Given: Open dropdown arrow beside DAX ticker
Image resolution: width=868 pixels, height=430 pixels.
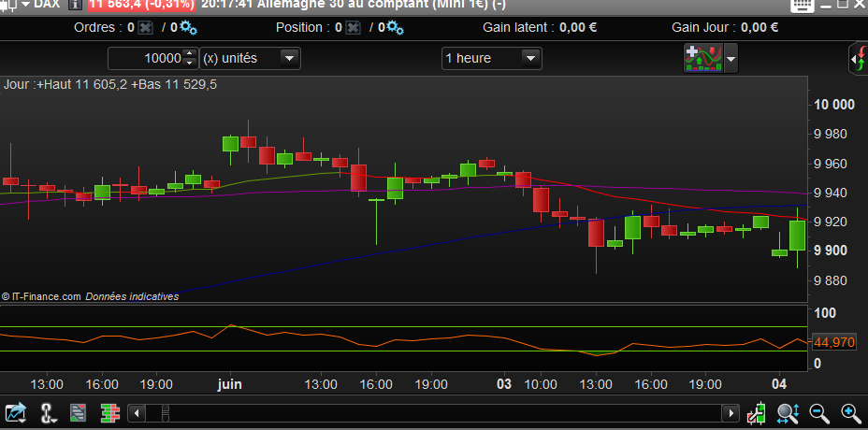Looking at the screenshot, I should click(25, 5).
